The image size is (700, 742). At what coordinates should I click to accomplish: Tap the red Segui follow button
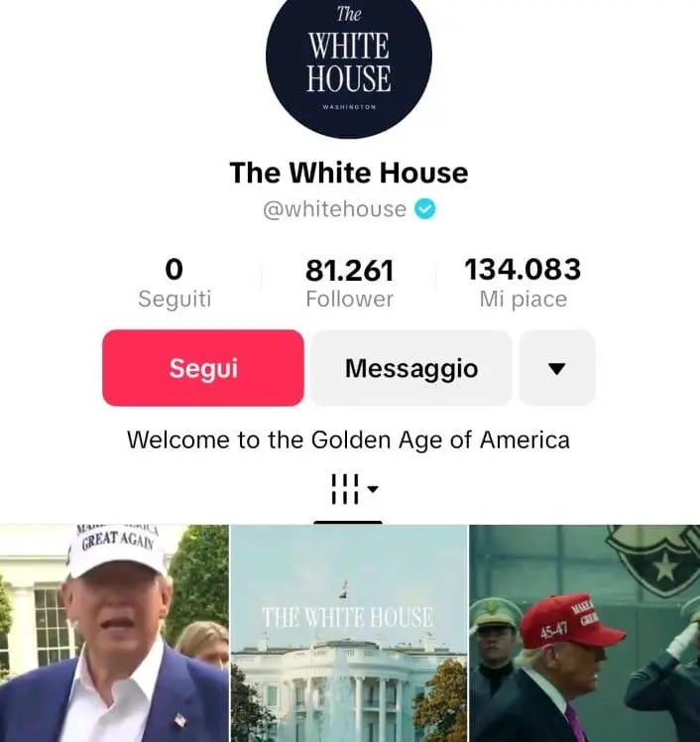[x=203, y=368]
